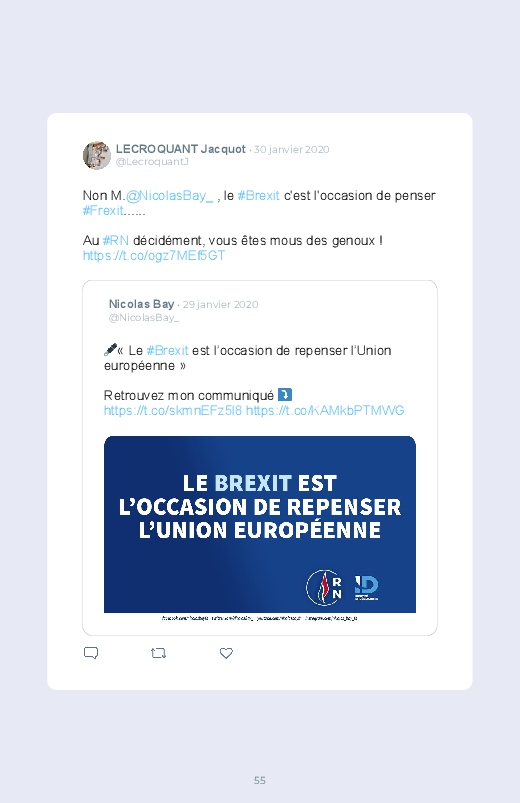Viewport: 520px width, 803px height.
Task: Open the blue Brexit banner image
Action: point(260,524)
